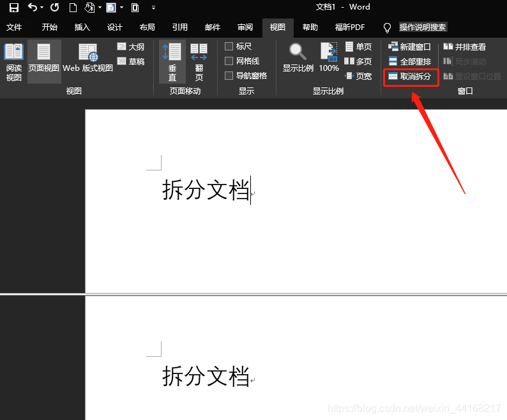Click 全部重排 arrange all
The image size is (507, 420).
(x=409, y=61)
